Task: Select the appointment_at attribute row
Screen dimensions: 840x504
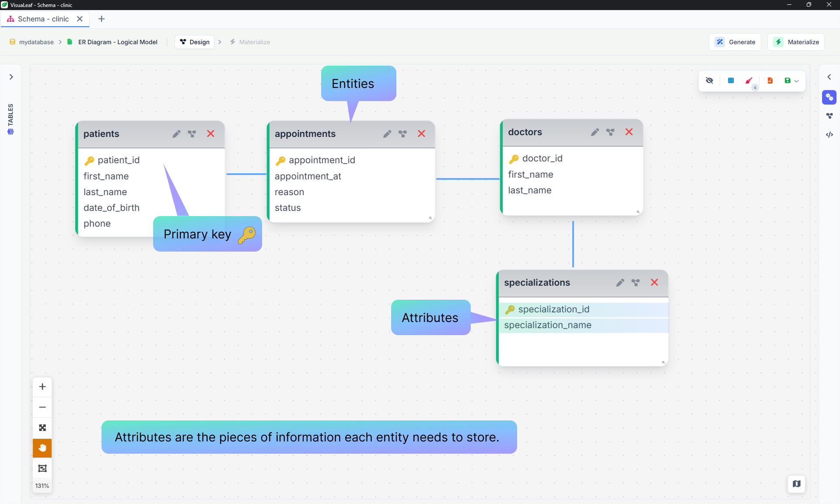Action: 352,176
